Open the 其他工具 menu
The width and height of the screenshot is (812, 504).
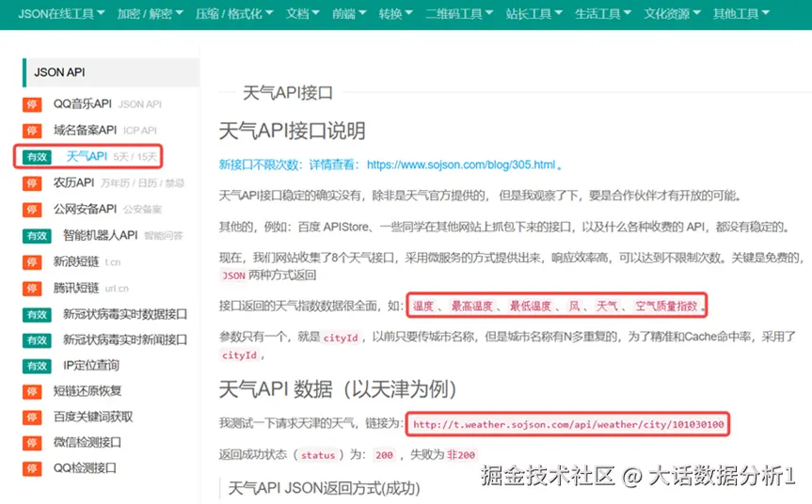tap(741, 14)
